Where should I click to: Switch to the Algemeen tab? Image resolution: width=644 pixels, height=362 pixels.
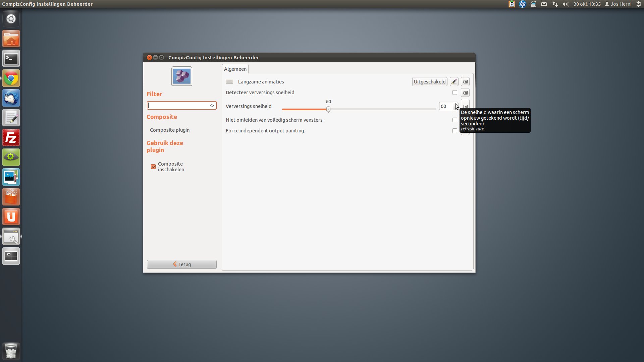pyautogui.click(x=235, y=69)
